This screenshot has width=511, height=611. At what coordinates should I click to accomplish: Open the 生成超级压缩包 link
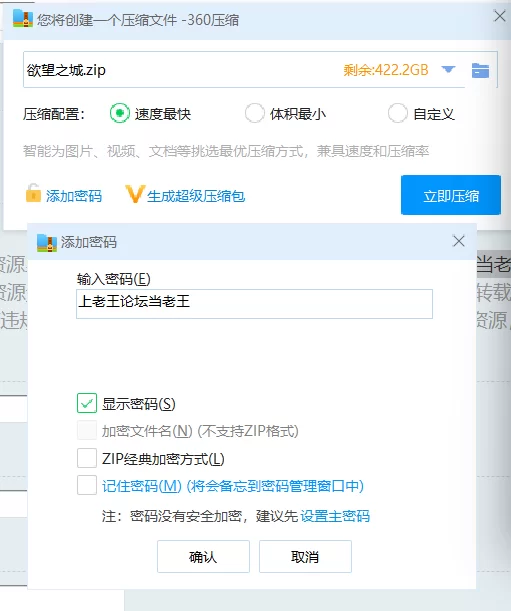[196, 196]
